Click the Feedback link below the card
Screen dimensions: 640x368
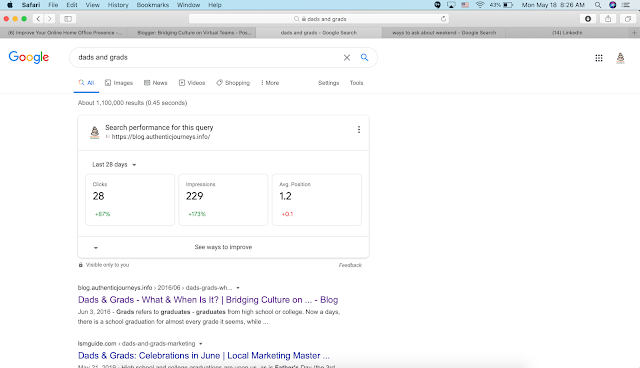350,265
